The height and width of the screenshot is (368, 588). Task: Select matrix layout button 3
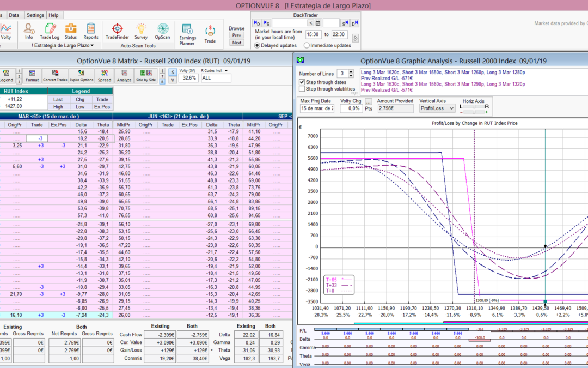(x=19, y=81)
